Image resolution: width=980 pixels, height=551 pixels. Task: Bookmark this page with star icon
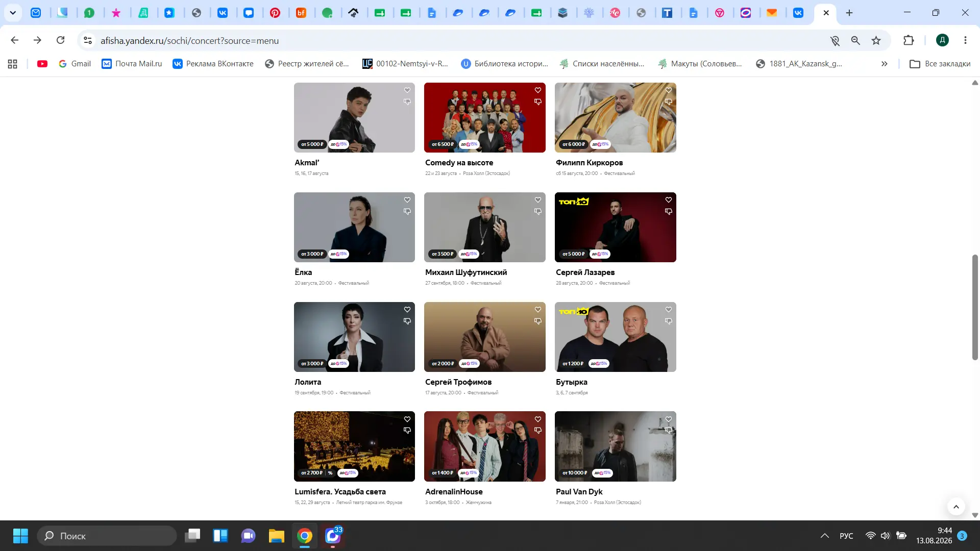coord(876,40)
